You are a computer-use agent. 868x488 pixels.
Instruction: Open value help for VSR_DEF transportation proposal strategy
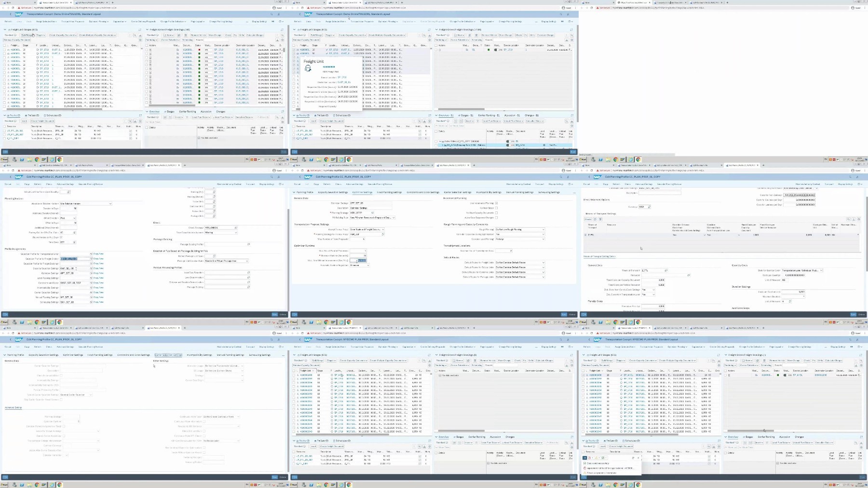(383, 234)
